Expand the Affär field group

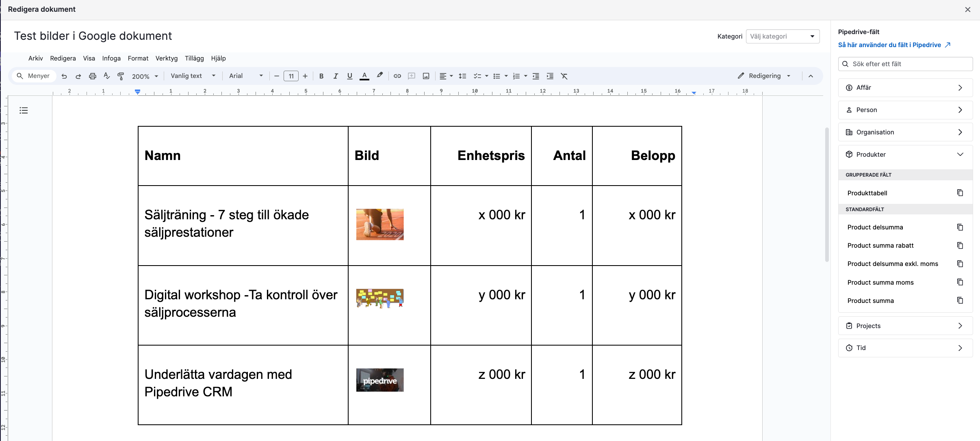pos(905,88)
